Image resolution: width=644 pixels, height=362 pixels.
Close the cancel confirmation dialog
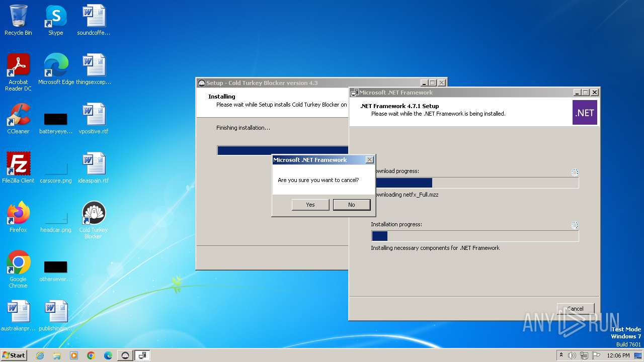369,160
